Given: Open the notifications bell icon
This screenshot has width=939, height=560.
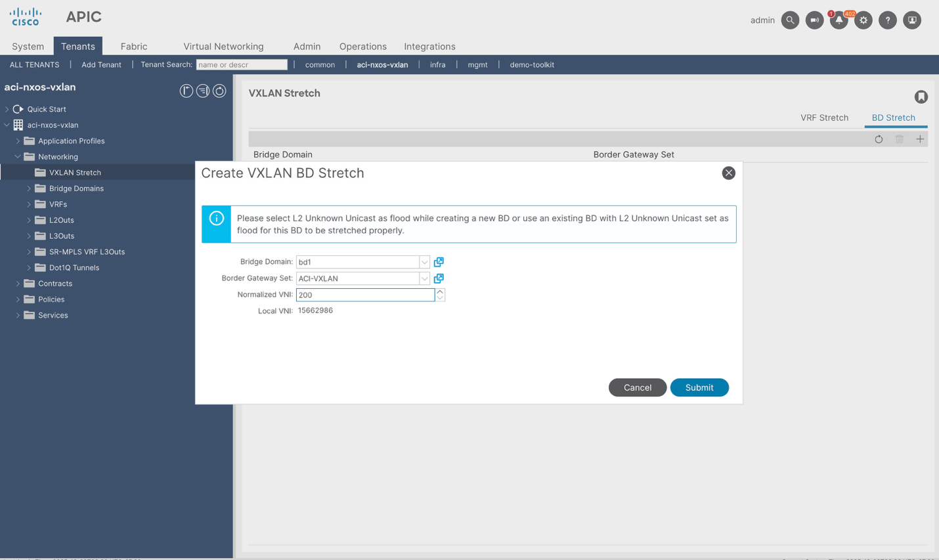Looking at the screenshot, I should point(839,20).
